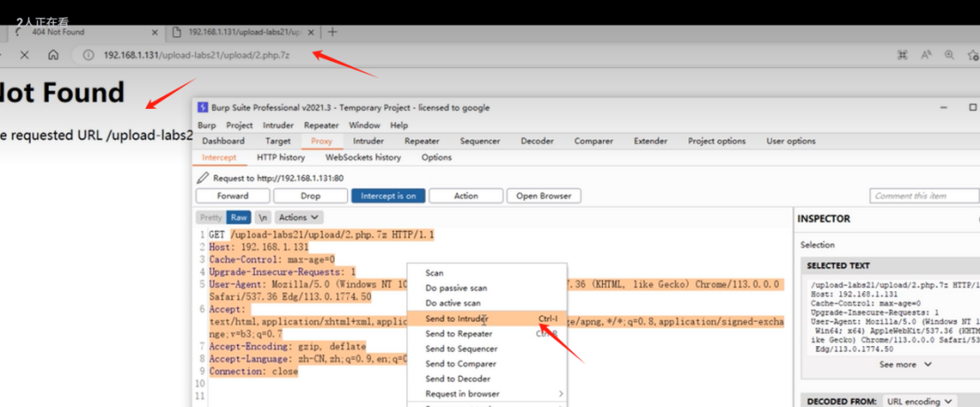Select Send to Sequencer in context menu
Screen dimensions: 980x407
[x=487, y=349]
